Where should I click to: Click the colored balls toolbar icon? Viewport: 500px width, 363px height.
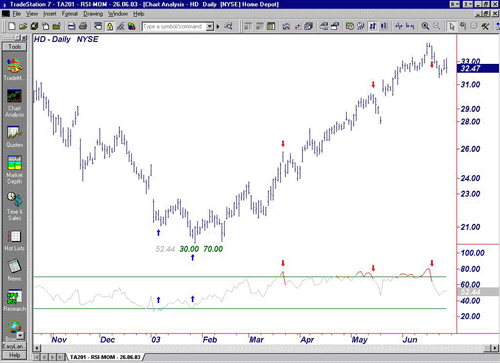coord(132,26)
